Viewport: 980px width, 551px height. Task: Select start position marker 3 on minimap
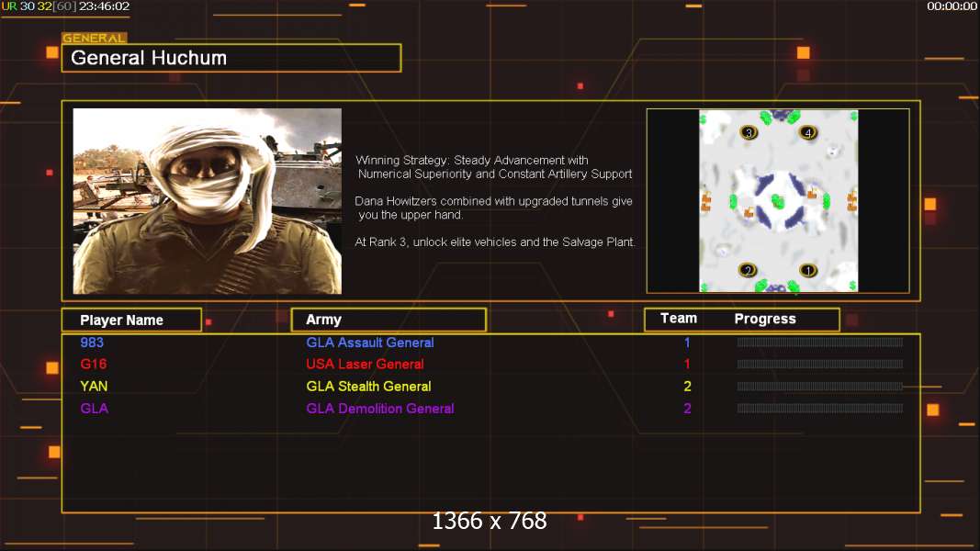pyautogui.click(x=749, y=132)
